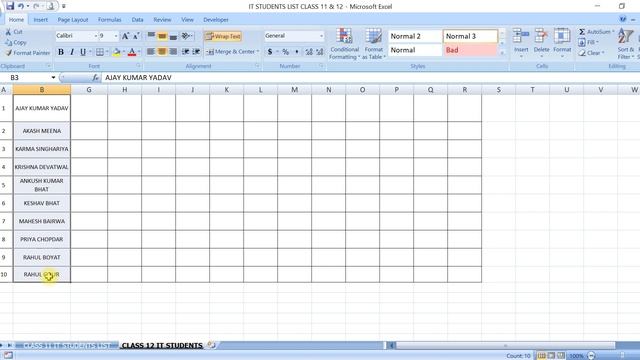640x360 pixels.
Task: Click the horizontal scrollbar
Action: click(505, 346)
